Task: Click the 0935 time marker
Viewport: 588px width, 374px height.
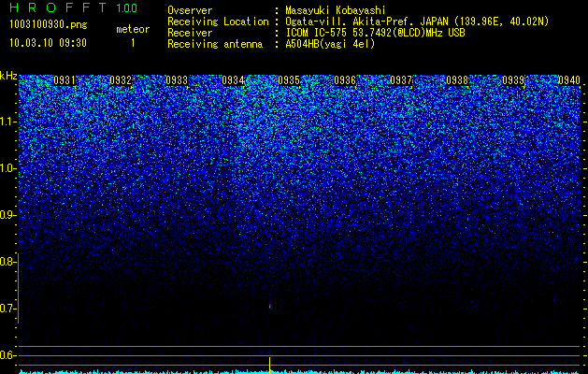Action: tap(289, 80)
